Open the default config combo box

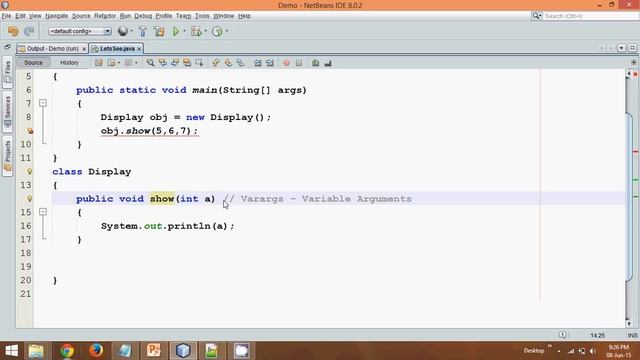80,31
